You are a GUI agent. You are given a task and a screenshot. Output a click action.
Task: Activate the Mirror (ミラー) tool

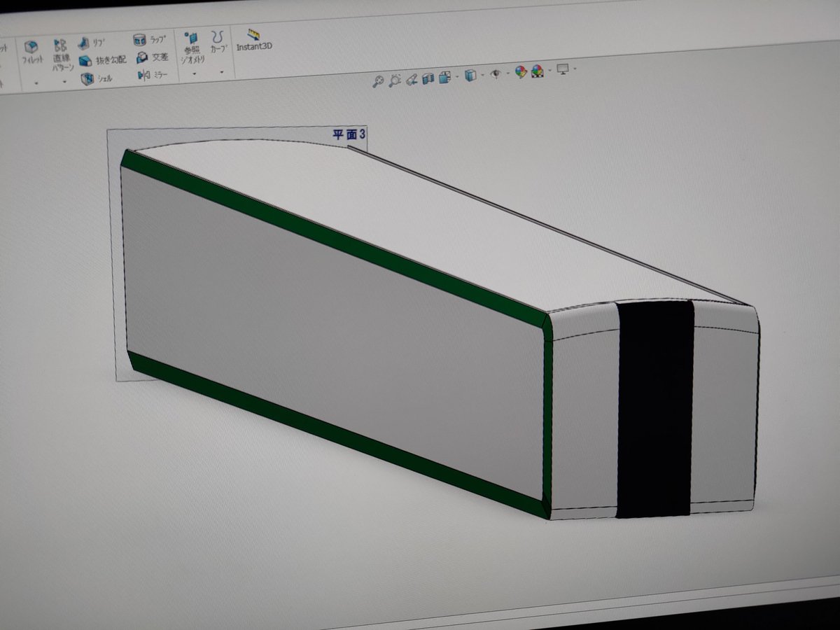pyautogui.click(x=153, y=75)
